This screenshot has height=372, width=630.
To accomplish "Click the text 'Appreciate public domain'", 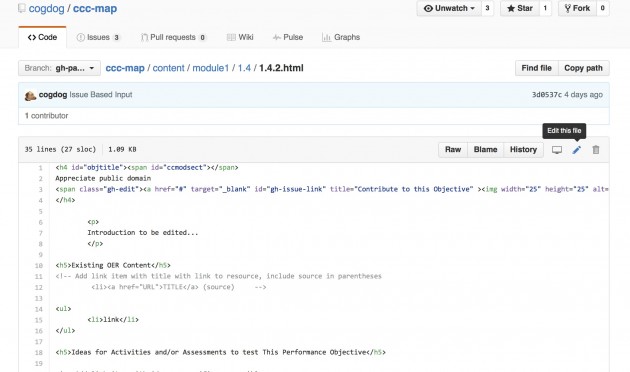I will [103, 178].
